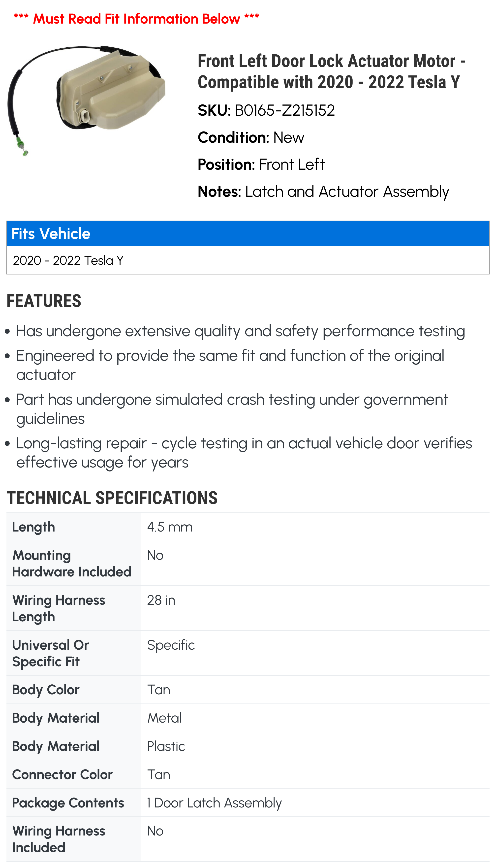This screenshot has height=868, width=496.
Task: Click the SKU B0165-Z215152 text
Action: (266, 110)
